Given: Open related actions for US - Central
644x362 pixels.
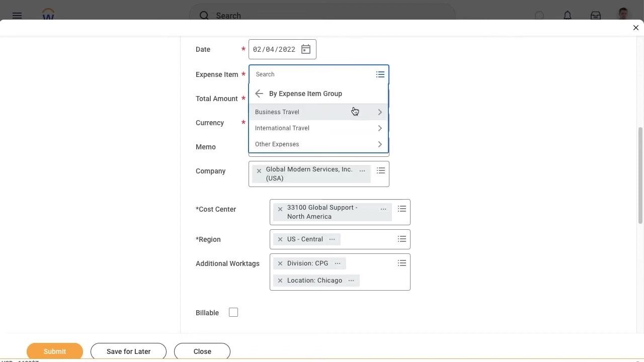Looking at the screenshot, I should 332,239.
